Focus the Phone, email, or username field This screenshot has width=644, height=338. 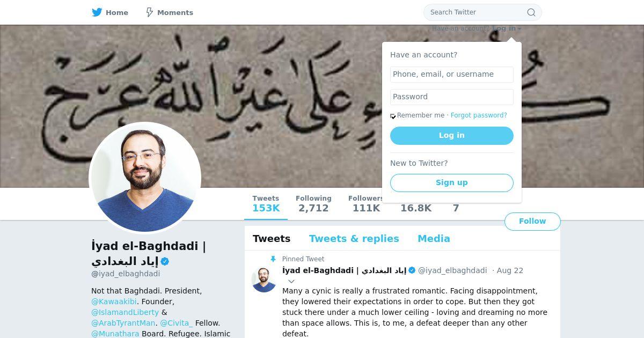(x=452, y=75)
